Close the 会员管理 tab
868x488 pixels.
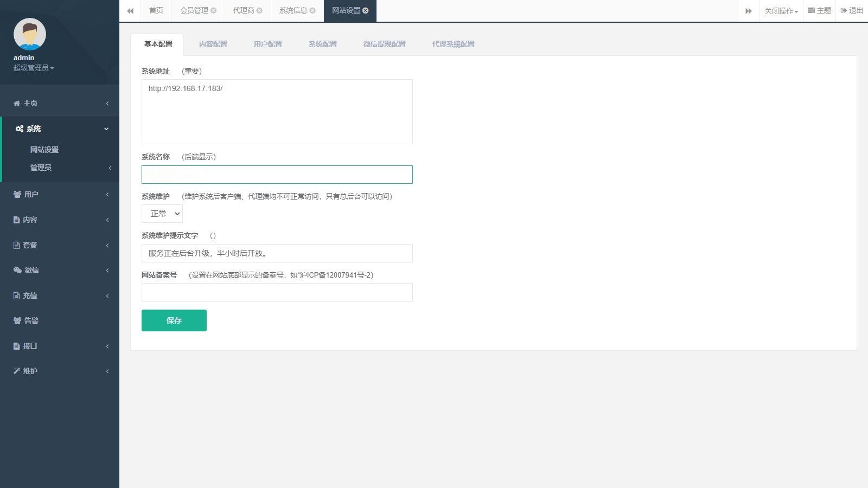pyautogui.click(x=214, y=10)
